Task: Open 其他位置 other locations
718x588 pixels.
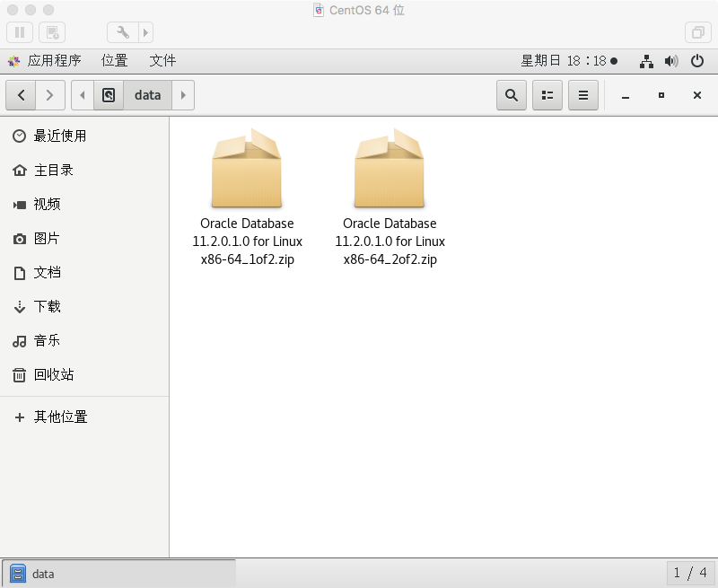Action: point(84,417)
